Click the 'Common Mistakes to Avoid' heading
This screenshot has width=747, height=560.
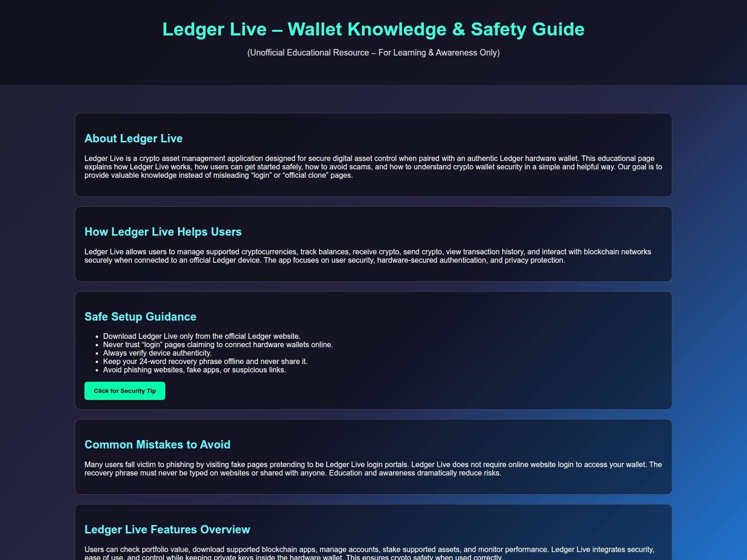coord(157,445)
